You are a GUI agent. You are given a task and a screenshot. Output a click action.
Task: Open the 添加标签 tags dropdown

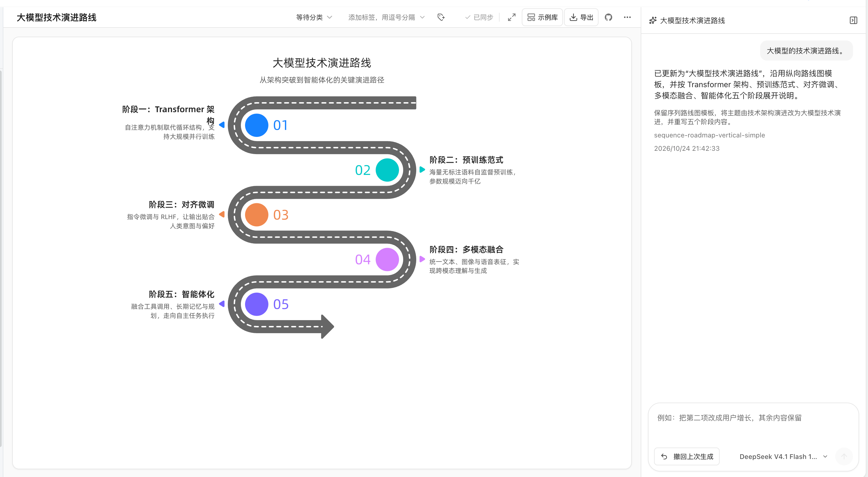coord(386,17)
